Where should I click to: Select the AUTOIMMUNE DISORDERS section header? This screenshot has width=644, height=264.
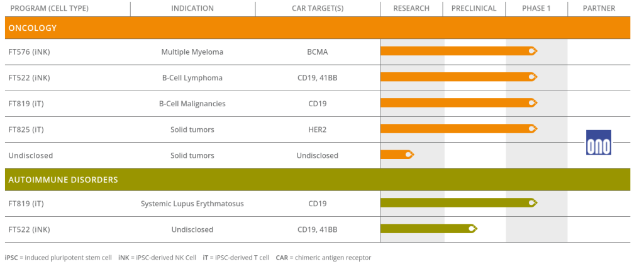(63, 180)
